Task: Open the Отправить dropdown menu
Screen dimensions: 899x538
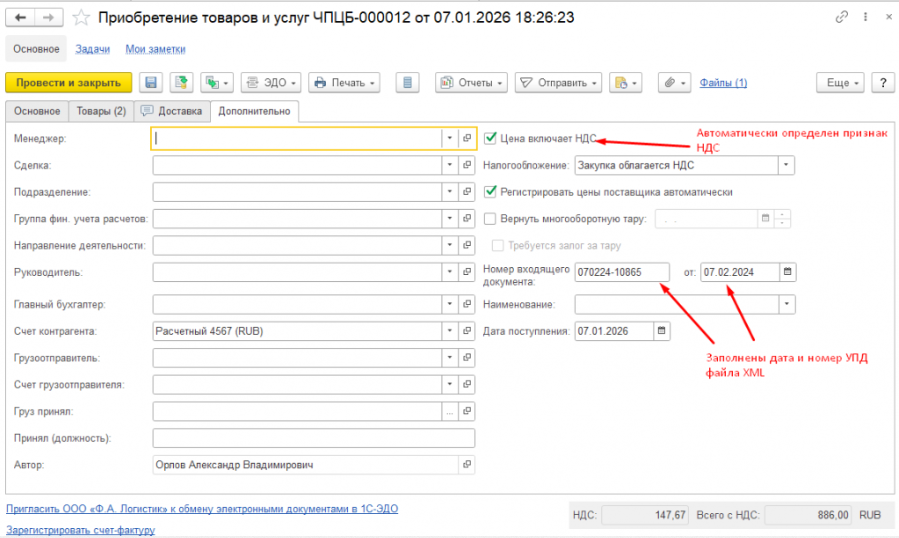Action: (x=558, y=83)
